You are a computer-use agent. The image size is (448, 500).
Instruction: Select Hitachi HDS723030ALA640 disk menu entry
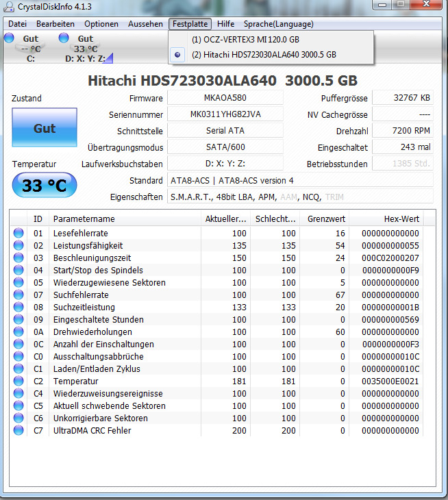point(271,55)
